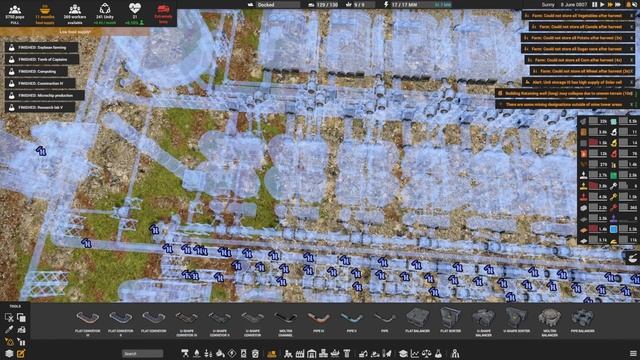Screen dimensions: 640x360
Task: Open finished research Microchip production
Action: click(x=45, y=95)
